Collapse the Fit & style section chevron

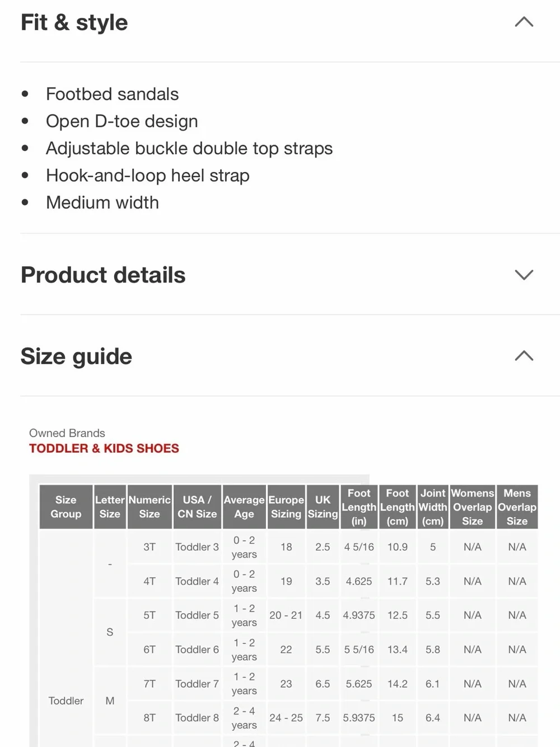[x=524, y=22]
